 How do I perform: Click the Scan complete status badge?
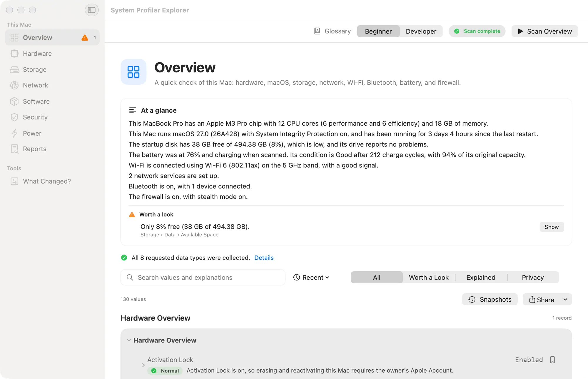click(477, 31)
